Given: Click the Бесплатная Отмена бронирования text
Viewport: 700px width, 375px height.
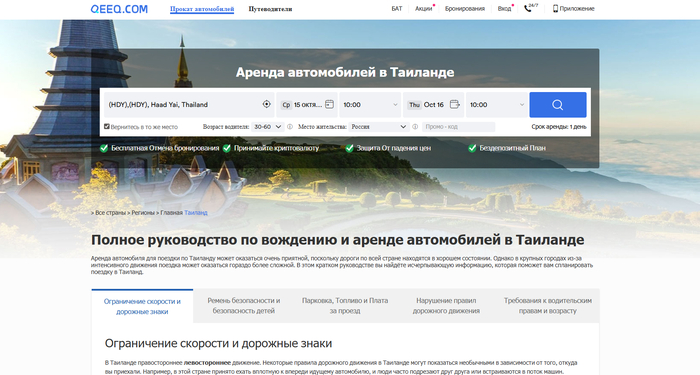Looking at the screenshot, I should (x=165, y=148).
